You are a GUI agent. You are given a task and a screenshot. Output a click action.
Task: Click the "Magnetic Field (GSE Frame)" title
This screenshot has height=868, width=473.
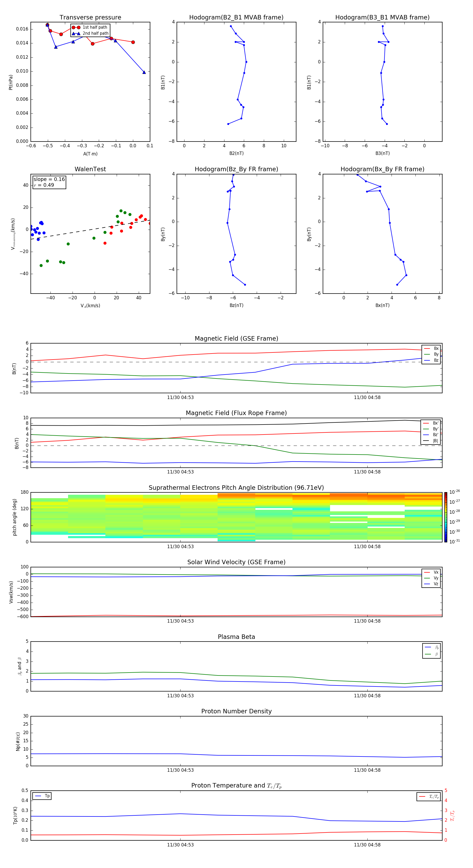(236, 339)
